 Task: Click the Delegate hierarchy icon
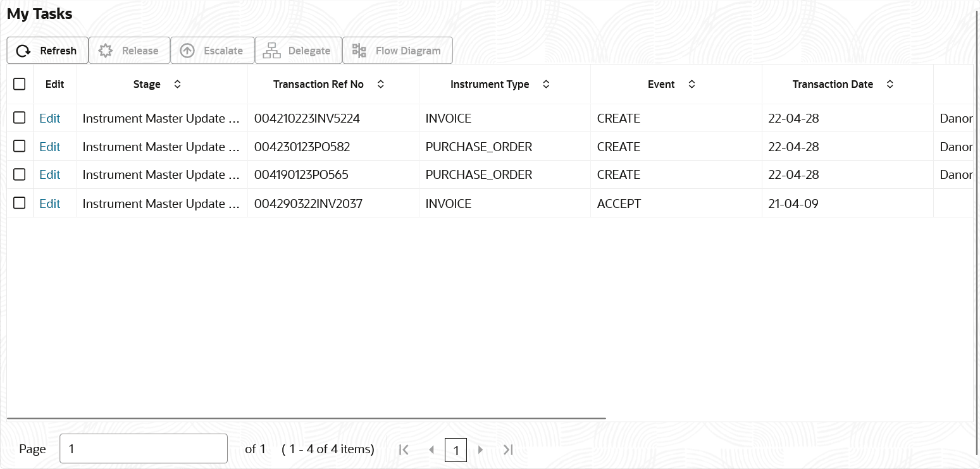pos(271,51)
